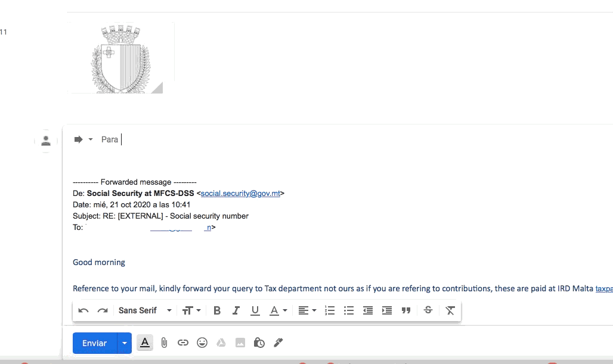Toggle bold formatting
613x364 pixels.
tap(217, 310)
